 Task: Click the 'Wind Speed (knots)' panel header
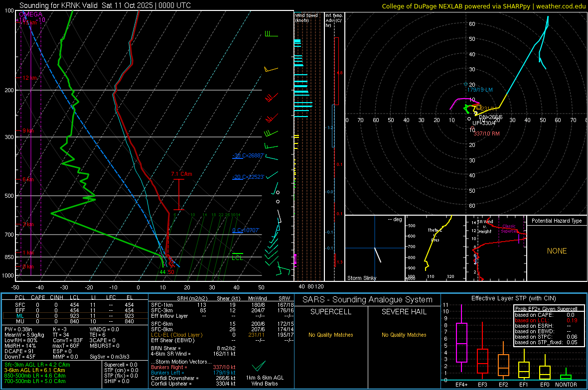(x=306, y=17)
